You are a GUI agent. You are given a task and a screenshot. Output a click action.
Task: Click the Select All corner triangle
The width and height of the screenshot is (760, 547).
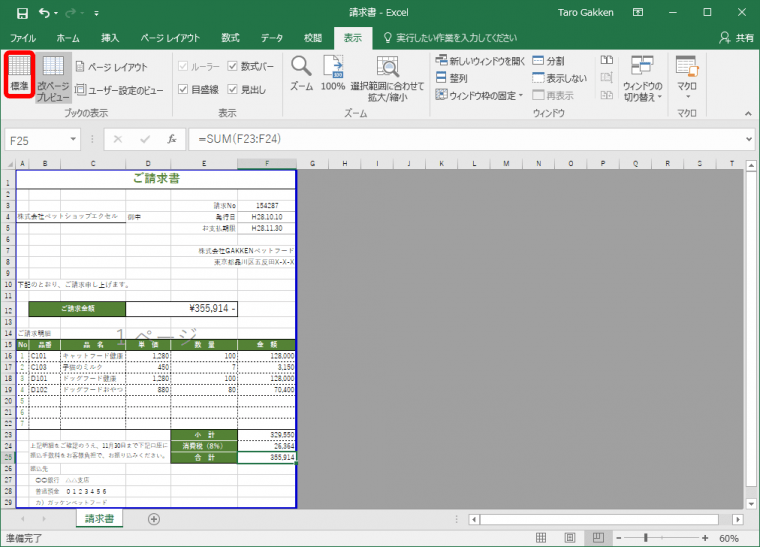click(x=8, y=164)
